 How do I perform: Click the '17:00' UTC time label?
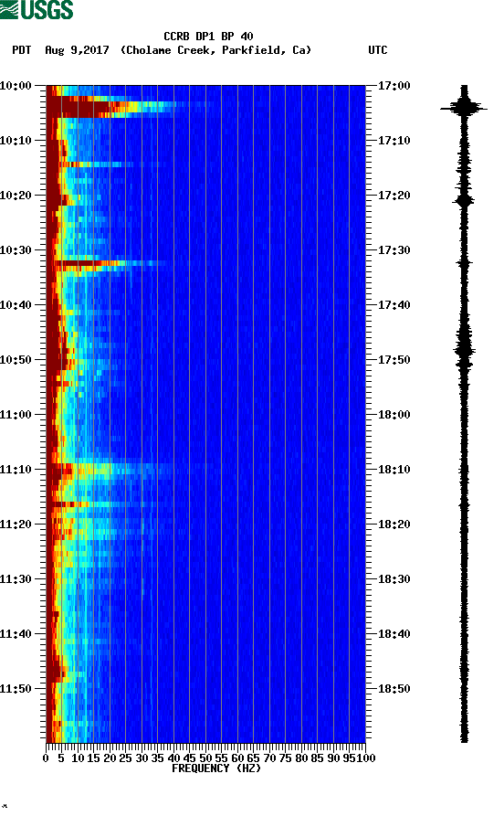tap(394, 85)
